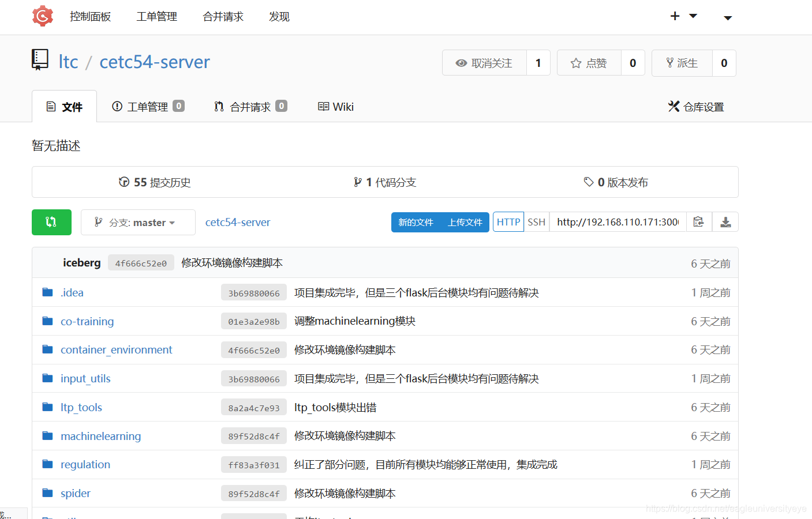This screenshot has height=519, width=812.
Task: Open the Wiki tab
Action: point(336,107)
